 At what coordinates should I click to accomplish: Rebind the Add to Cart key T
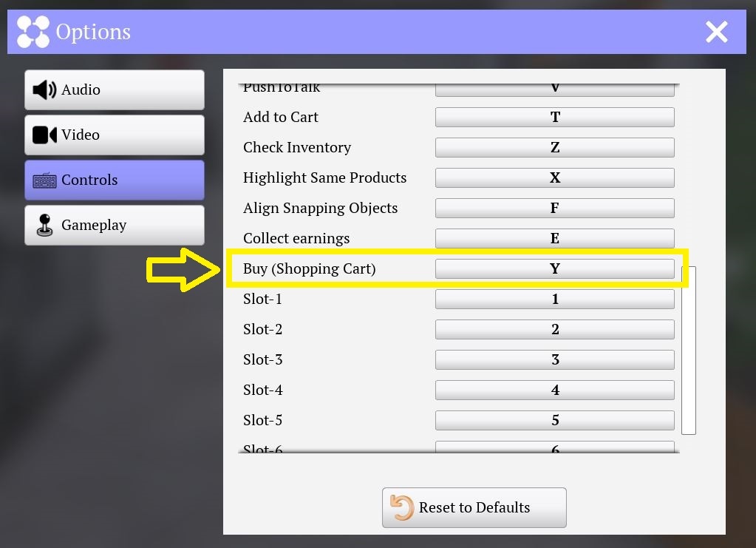point(554,118)
